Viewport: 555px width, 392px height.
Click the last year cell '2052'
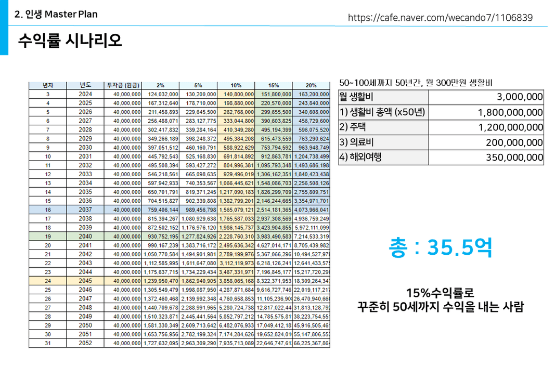pos(85,343)
